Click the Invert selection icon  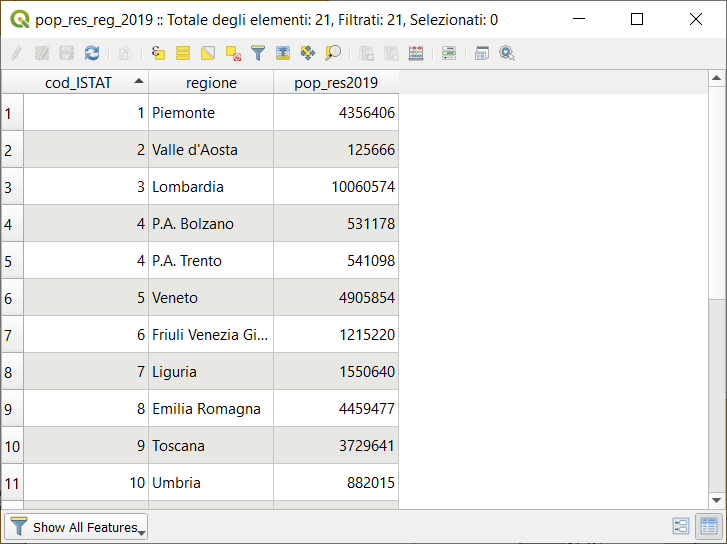tap(208, 53)
